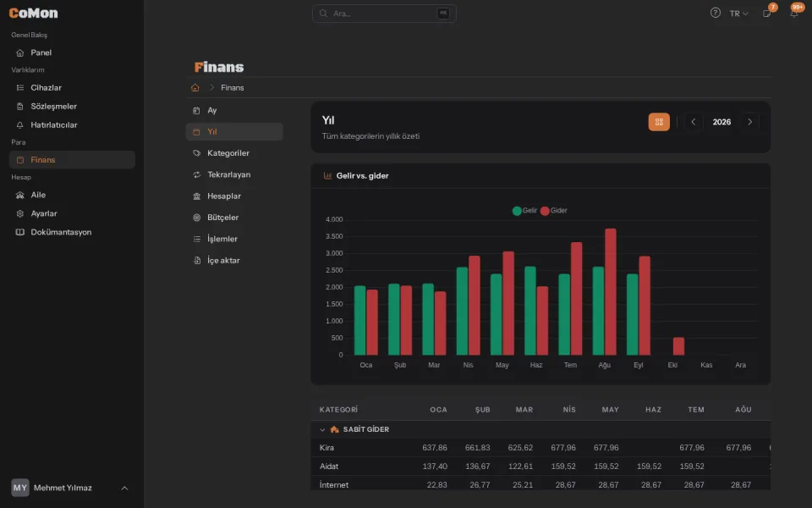Click the Sabit Gider house icon
812x508 pixels.
[x=334, y=429]
